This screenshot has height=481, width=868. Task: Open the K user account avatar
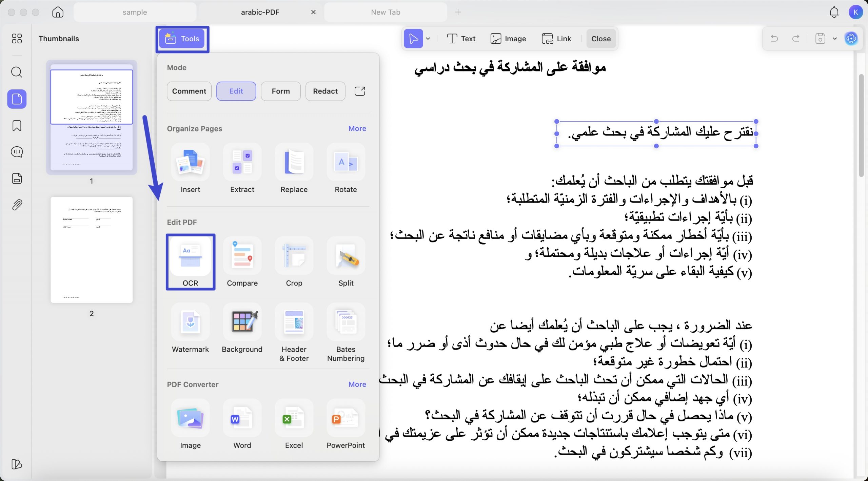tap(855, 12)
